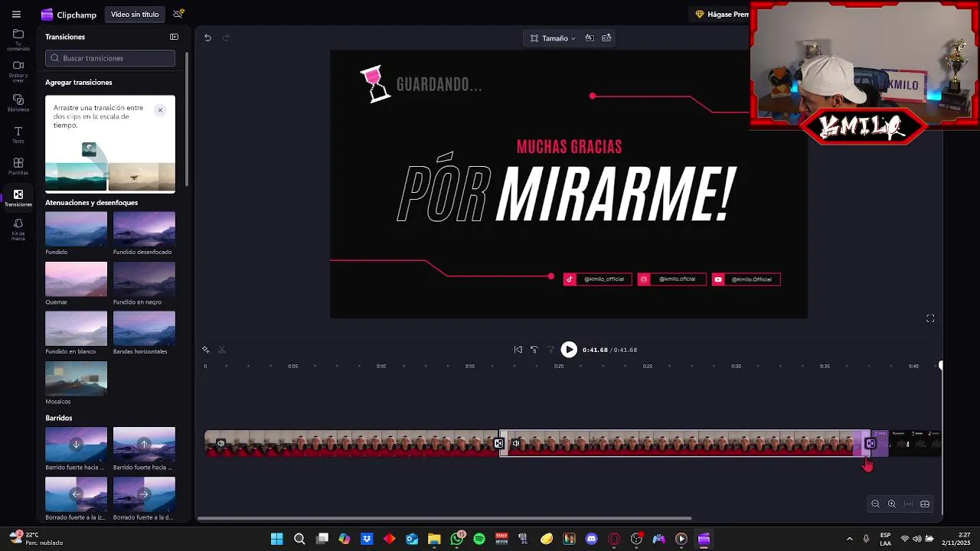Click the last preview toolbar icon
The height and width of the screenshot is (551, 980).
(607, 37)
